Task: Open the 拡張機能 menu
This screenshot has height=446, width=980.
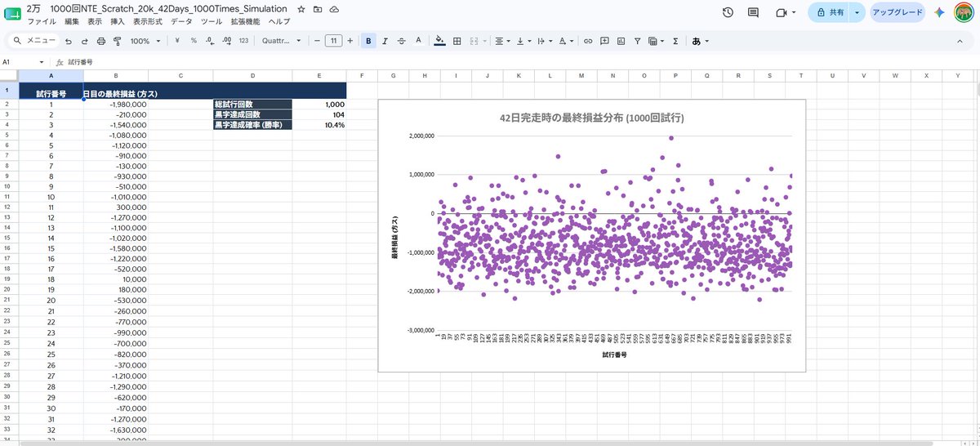Action: [246, 21]
